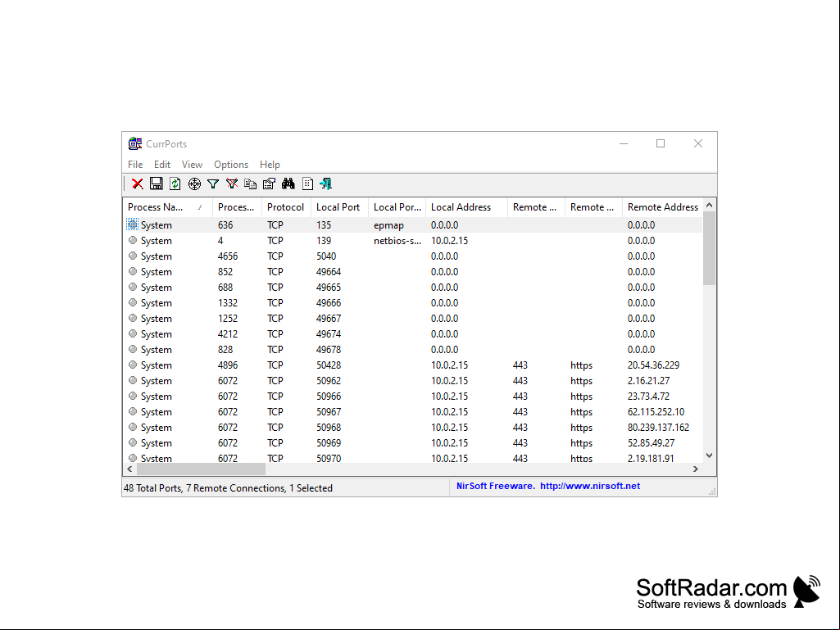This screenshot has width=840, height=630.
Task: Click local address 10.0.2.15 in port 139 row
Action: 449,241
